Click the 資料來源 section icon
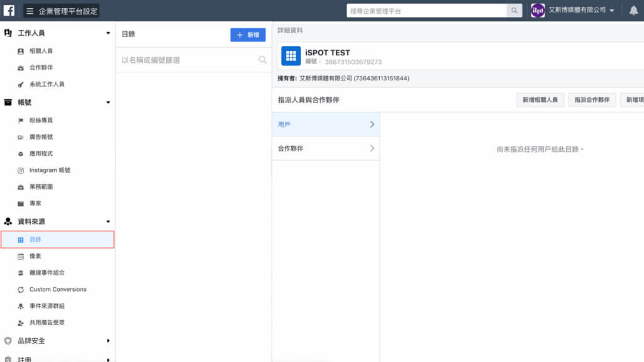This screenshot has height=362, width=644. click(8, 221)
